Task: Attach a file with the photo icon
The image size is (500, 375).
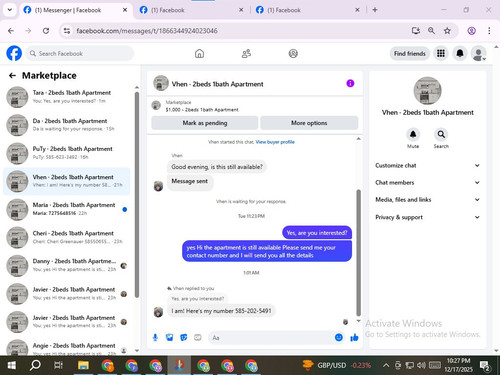Action: point(169,338)
